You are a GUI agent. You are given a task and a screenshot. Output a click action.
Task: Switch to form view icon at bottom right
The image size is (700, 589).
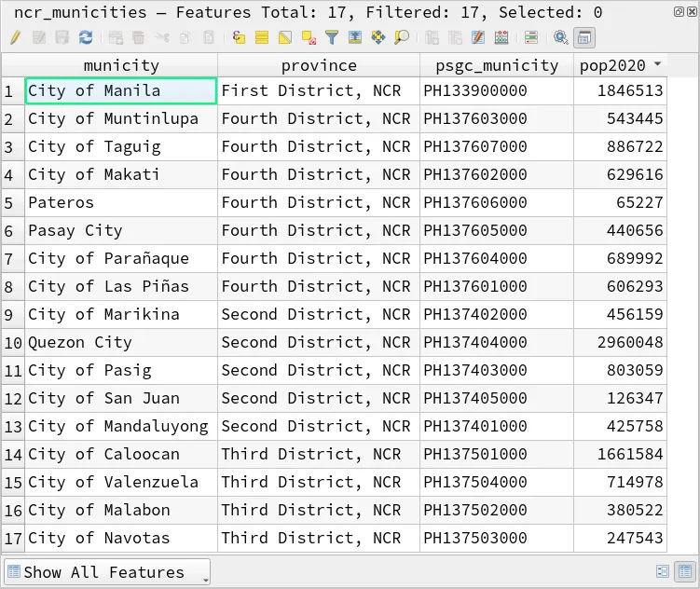pos(663,571)
